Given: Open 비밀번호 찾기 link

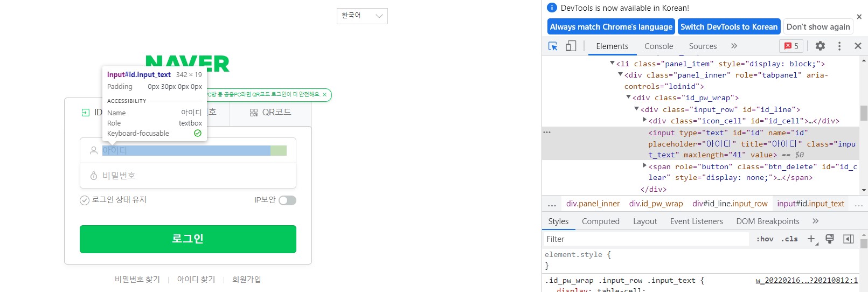Looking at the screenshot, I should (137, 279).
